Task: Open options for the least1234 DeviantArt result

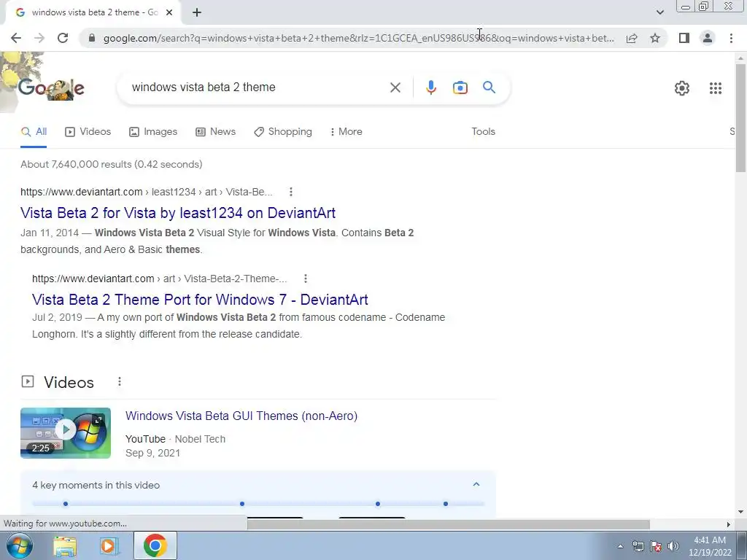Action: coord(290,192)
